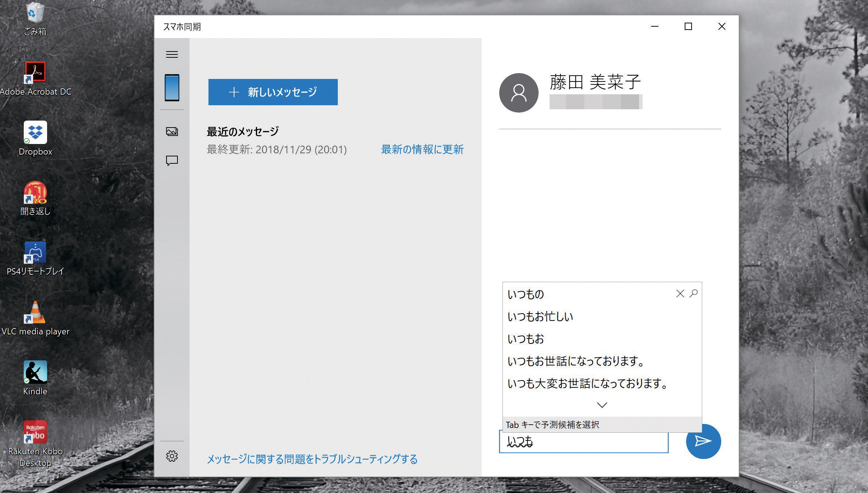Click the search icon in prediction popup
This screenshot has height=493, width=868.
click(x=693, y=293)
